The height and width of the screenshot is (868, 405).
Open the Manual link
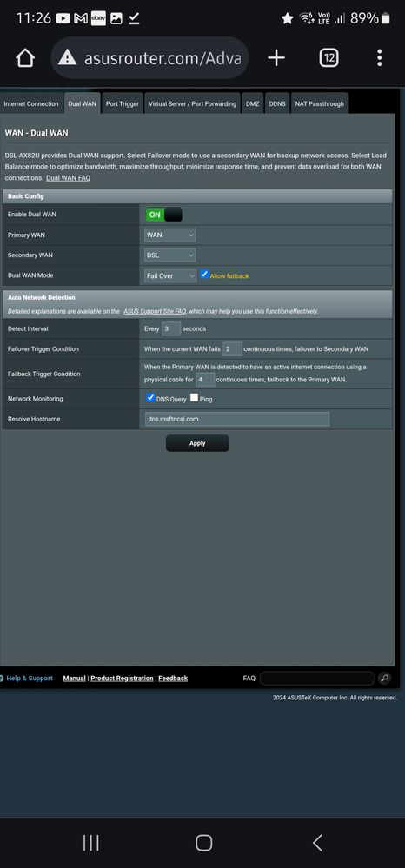(x=74, y=678)
